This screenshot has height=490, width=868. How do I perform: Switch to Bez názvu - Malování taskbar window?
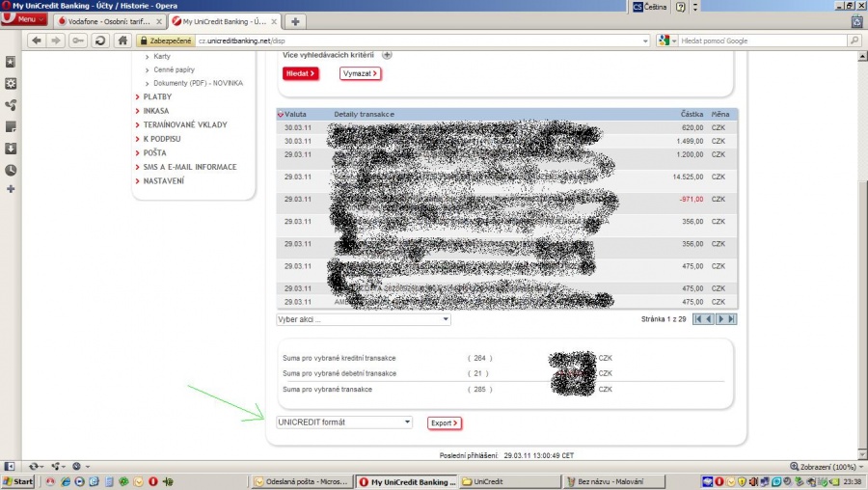pos(614,481)
